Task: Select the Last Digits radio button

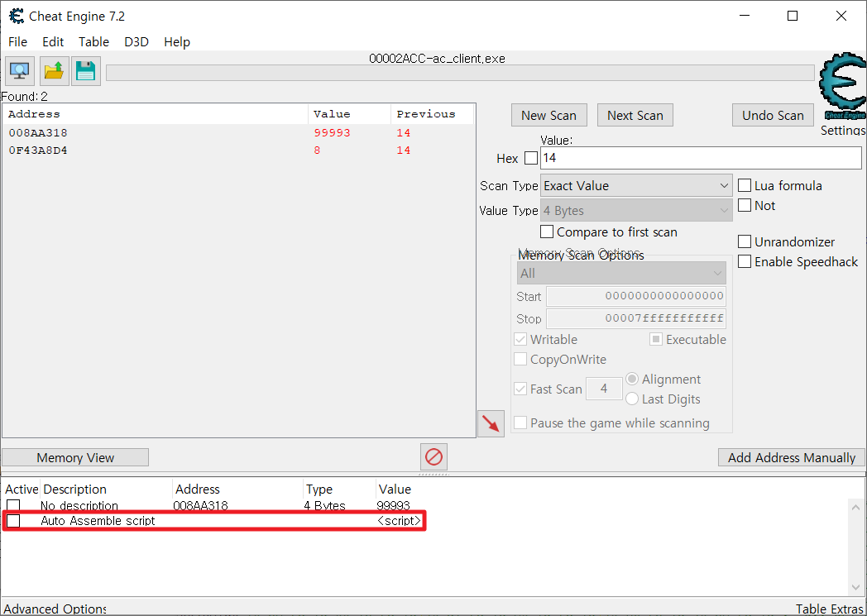Action: point(632,399)
